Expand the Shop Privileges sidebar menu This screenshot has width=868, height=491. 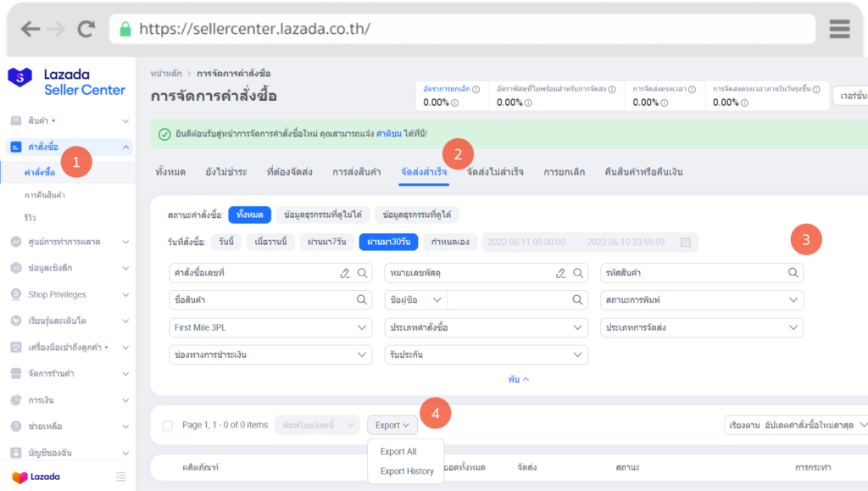[x=68, y=294]
